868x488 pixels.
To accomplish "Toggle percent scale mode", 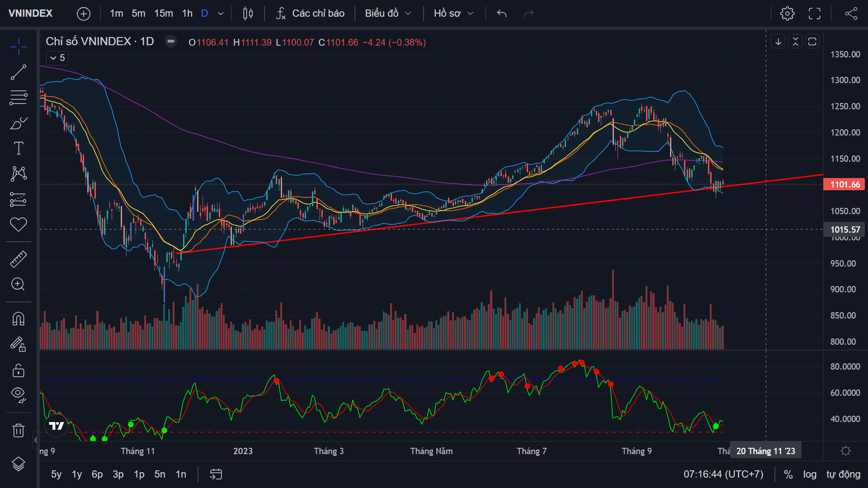I will (788, 474).
